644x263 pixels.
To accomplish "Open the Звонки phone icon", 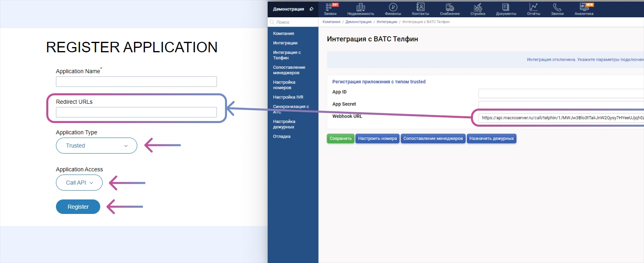I will [557, 7].
